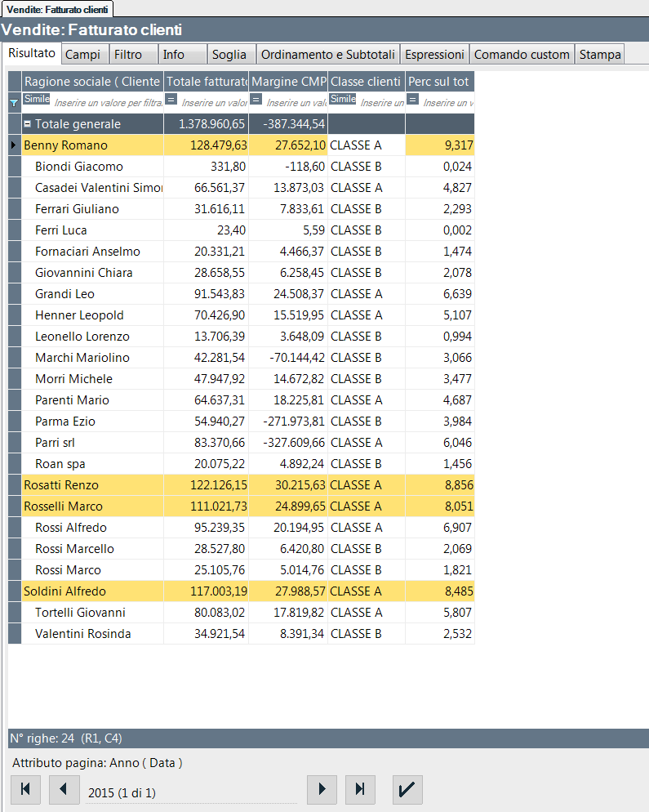Open equals operator for Margine CMP filter
649x812 pixels.
click(x=256, y=100)
